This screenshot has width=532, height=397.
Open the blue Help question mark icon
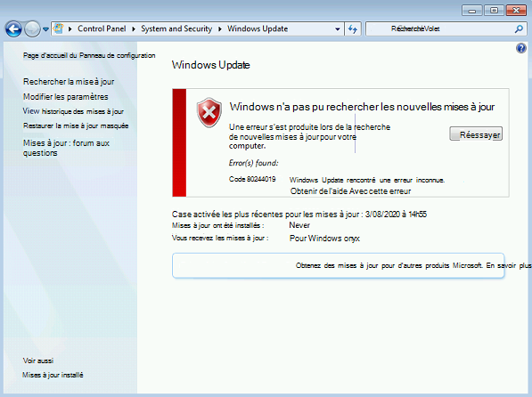coord(521,48)
